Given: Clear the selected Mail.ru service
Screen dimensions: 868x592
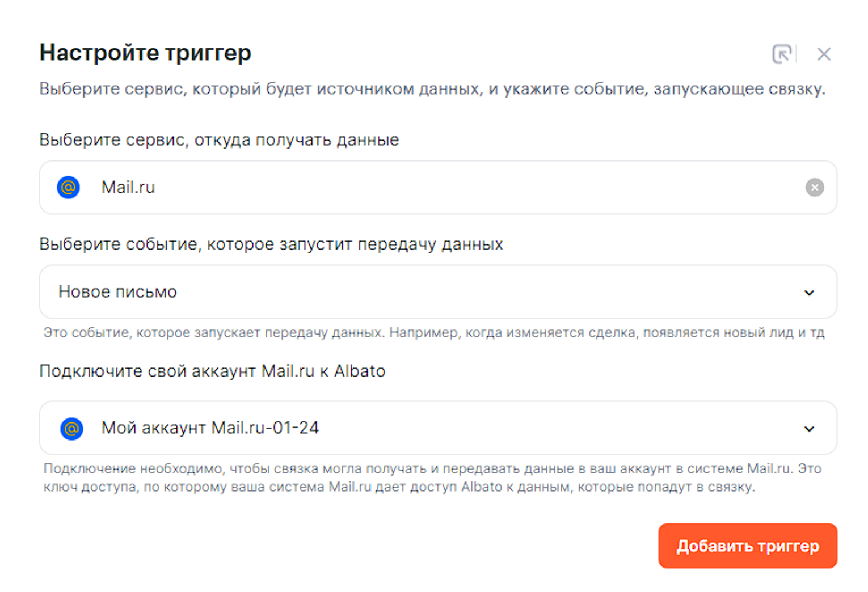Looking at the screenshot, I should pyautogui.click(x=815, y=187).
